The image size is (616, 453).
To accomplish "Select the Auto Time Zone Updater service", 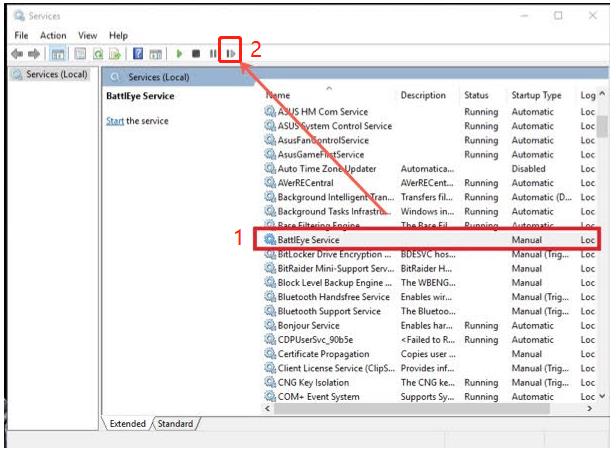I will [429, 169].
